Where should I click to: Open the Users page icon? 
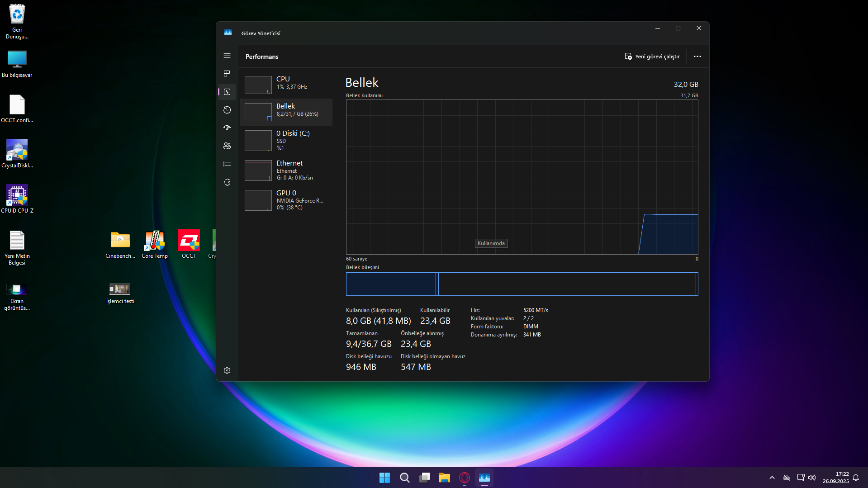point(227,146)
